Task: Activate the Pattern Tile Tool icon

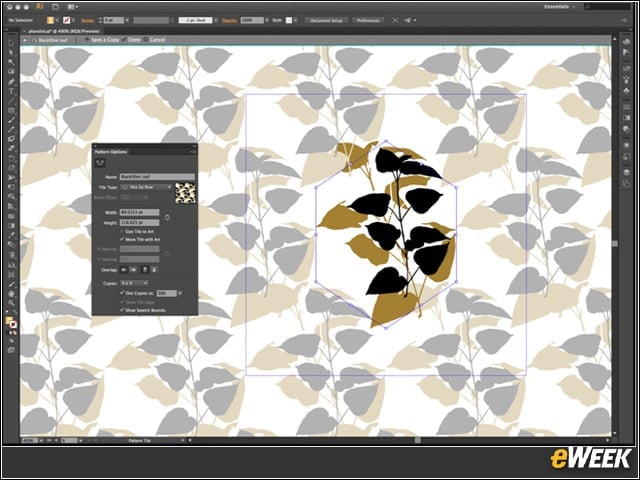Action: (x=100, y=163)
